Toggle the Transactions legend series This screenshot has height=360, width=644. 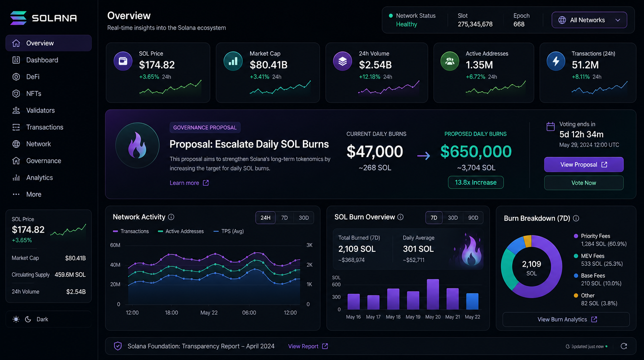[x=131, y=231]
